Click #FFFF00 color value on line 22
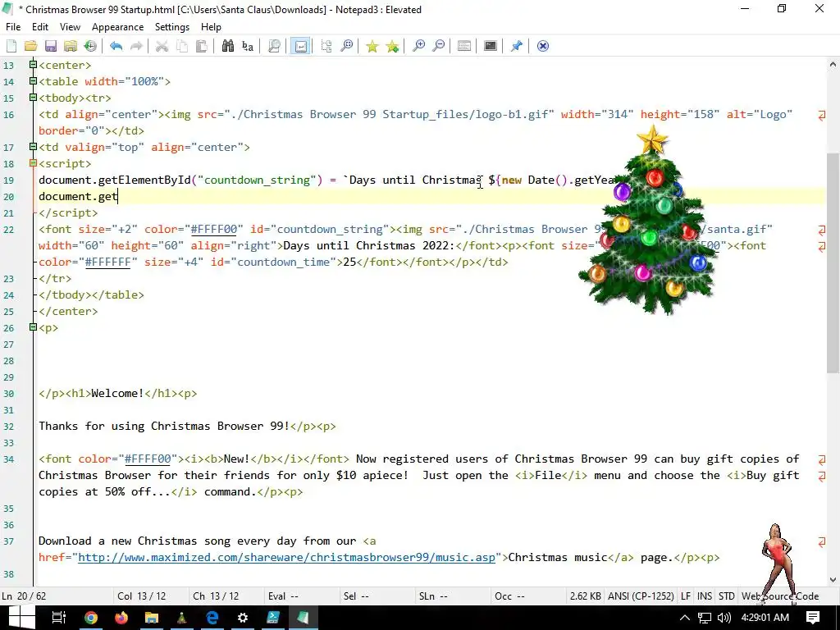This screenshot has height=630, width=840. 214,230
